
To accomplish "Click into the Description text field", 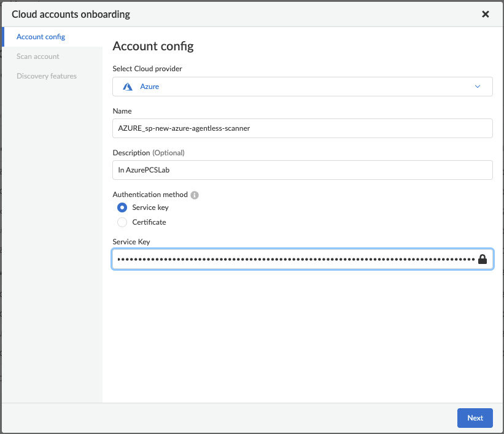I will (x=302, y=170).
